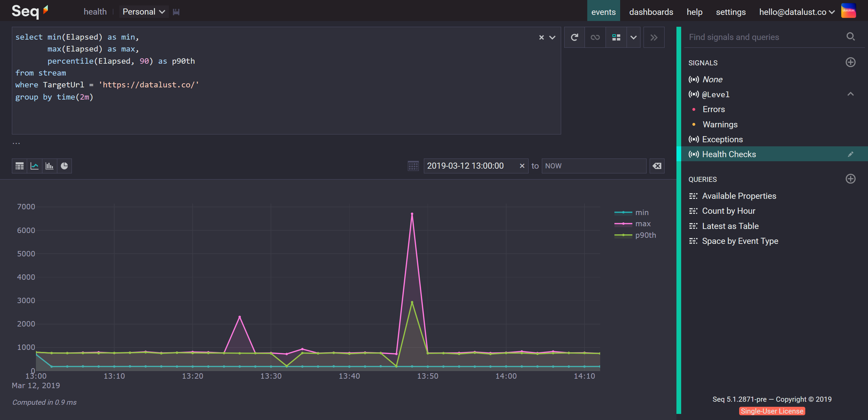The image size is (868, 420).
Task: Open the hello@datalust.co user menu
Action: click(797, 12)
